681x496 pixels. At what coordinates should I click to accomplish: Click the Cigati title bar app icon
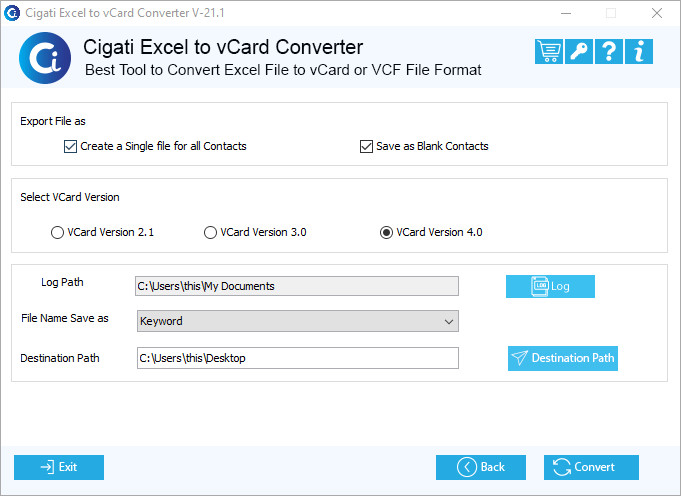point(12,13)
